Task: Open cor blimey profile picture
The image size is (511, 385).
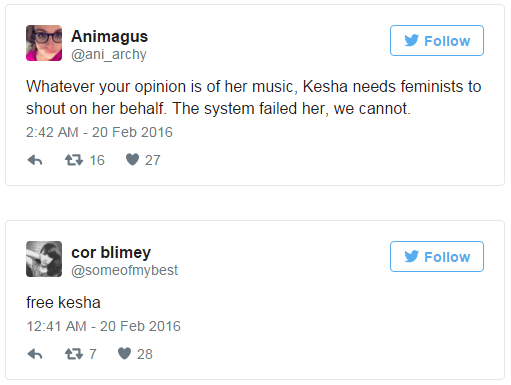Action: pyautogui.click(x=44, y=259)
